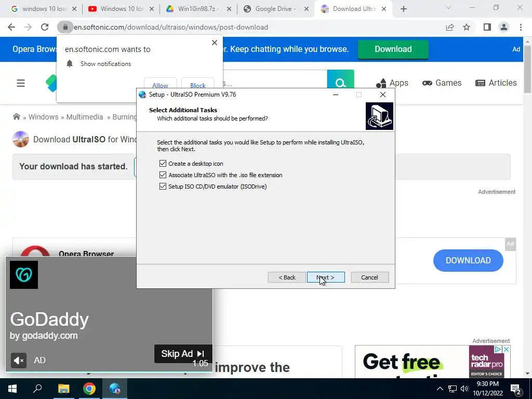Close the YouTube tab
Viewport: 532px width, 399px height.
click(152, 9)
